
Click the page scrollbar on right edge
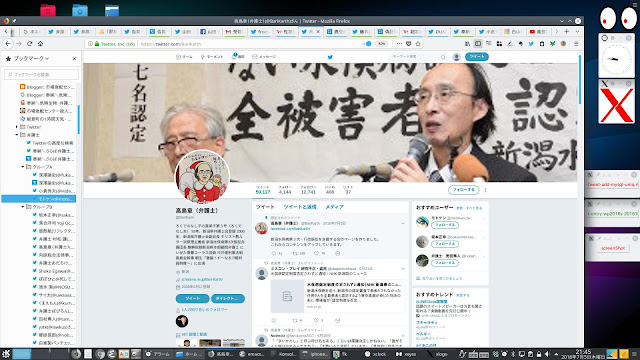[580, 80]
